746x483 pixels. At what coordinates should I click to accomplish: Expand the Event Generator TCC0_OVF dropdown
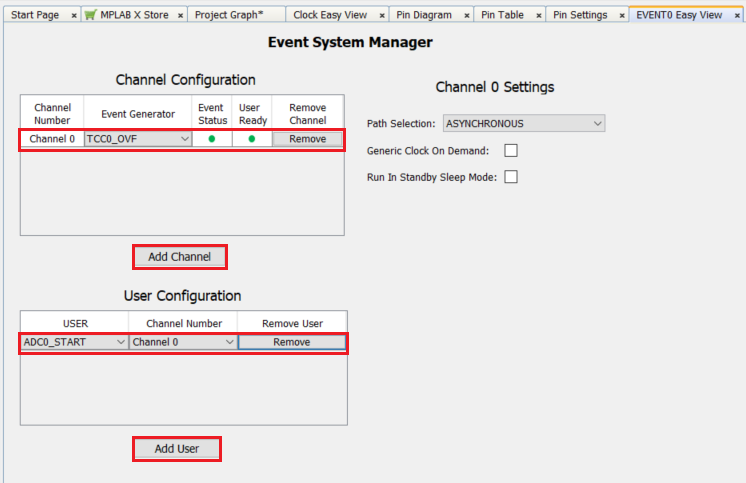tap(138, 139)
